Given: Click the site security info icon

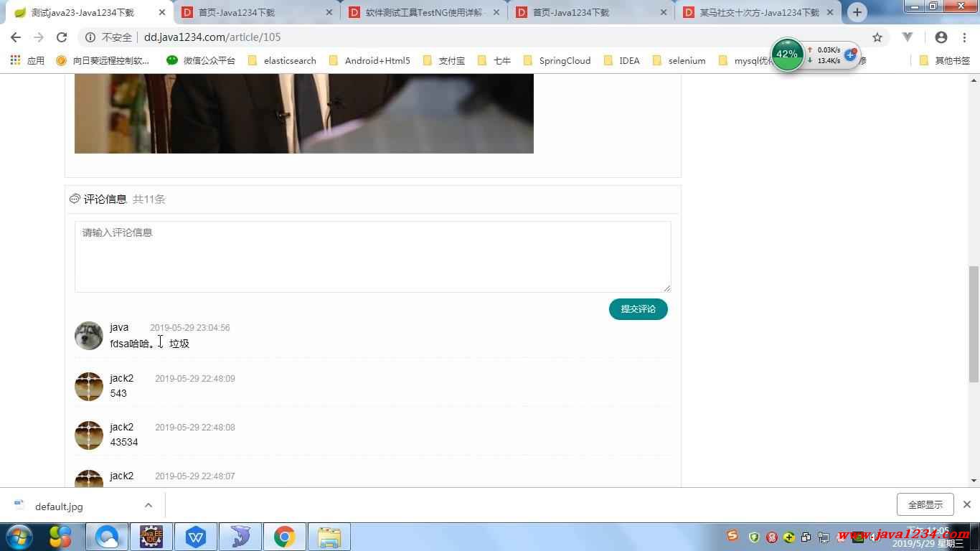Looking at the screenshot, I should tap(90, 37).
